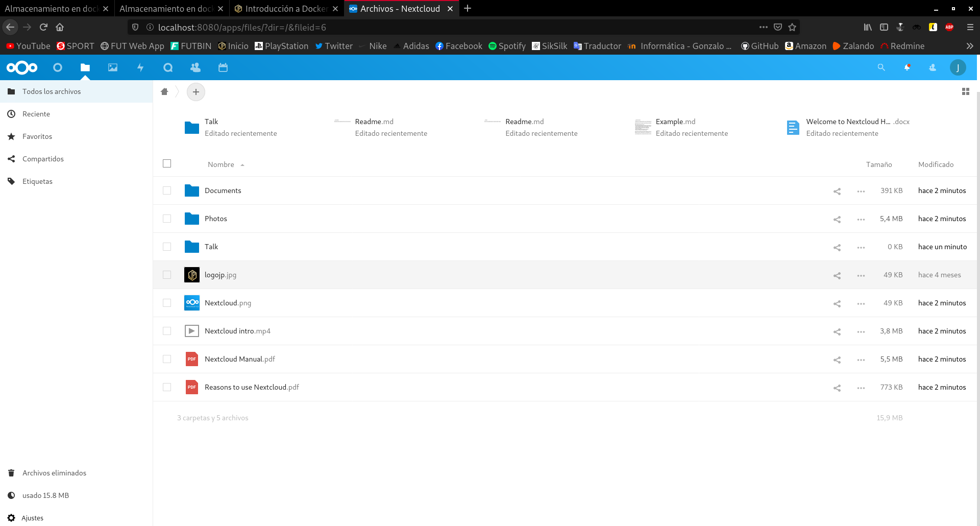The image size is (980, 526).
Task: Open more actions for Talk folder
Action: tap(861, 247)
